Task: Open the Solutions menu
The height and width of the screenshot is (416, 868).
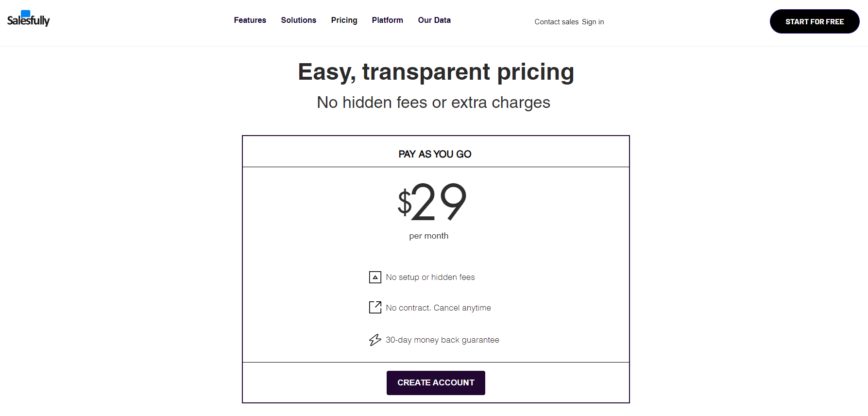Action: 298,20
